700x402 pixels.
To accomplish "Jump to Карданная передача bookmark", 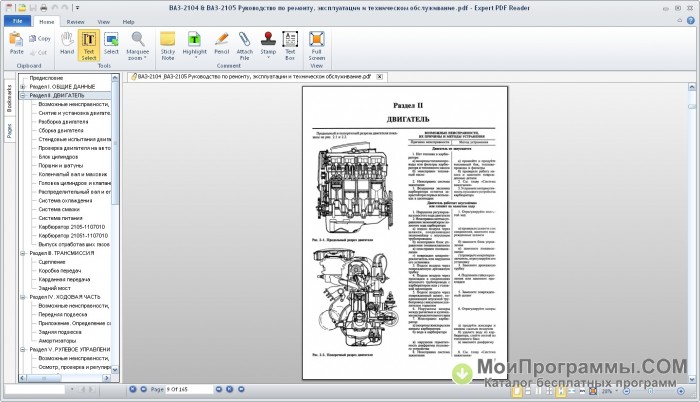I will point(64,279).
